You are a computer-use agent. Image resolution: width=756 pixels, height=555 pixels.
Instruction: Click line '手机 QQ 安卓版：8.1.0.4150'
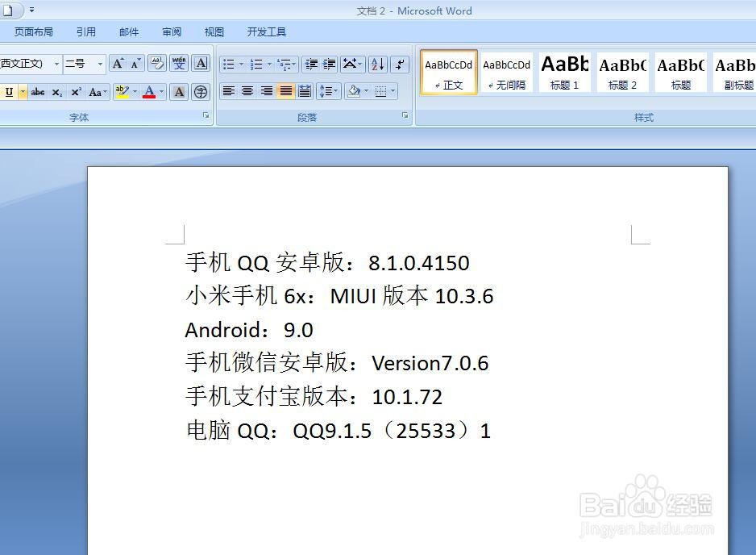327,262
